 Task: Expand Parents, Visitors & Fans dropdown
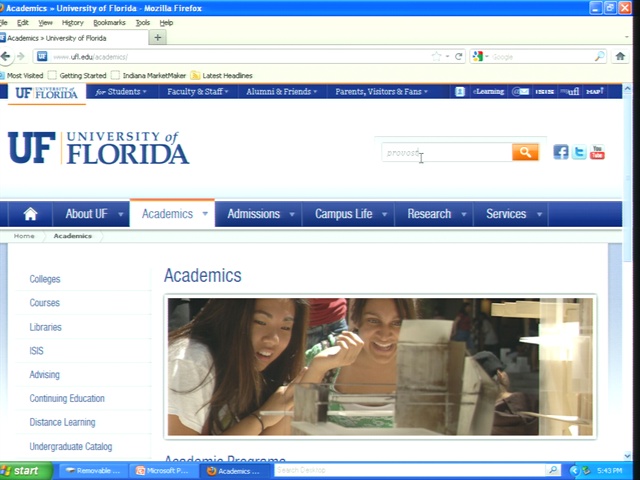click(382, 91)
